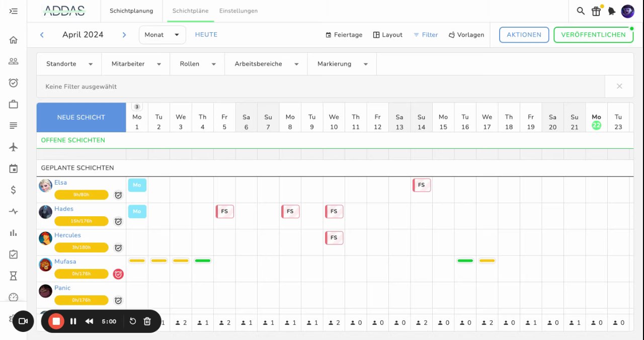This screenshot has height=340, width=644.
Task: Expand the Standorte filter dropdown
Action: point(69,64)
